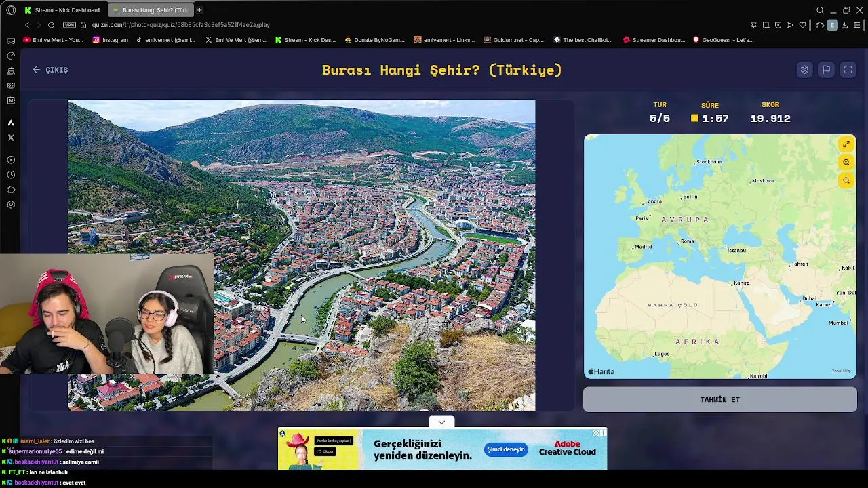The width and height of the screenshot is (868, 488).
Task: Open Emi ve Mert YouTube bookmark
Action: pyautogui.click(x=54, y=40)
